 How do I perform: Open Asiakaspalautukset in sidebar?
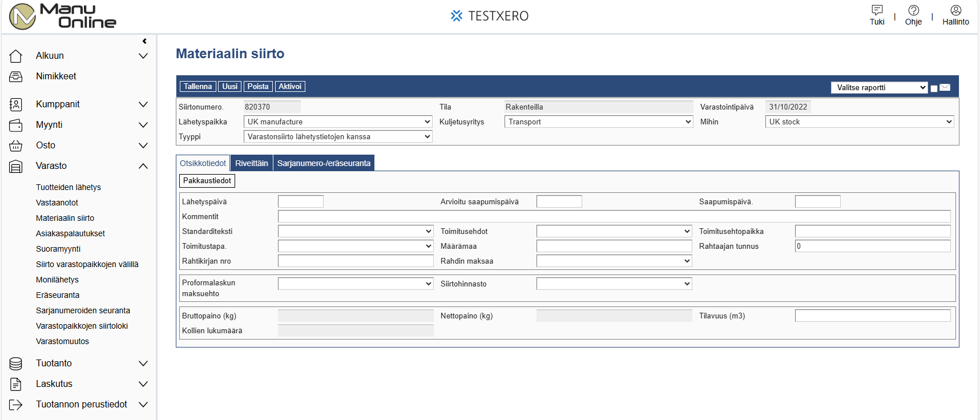[70, 233]
